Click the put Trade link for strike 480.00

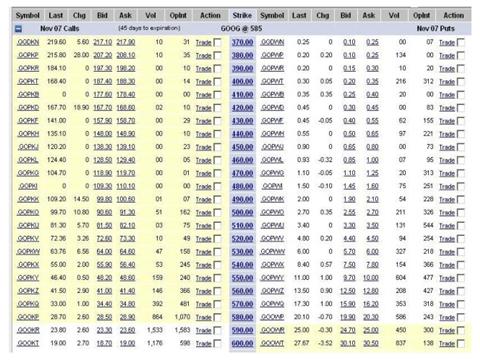tap(447, 187)
